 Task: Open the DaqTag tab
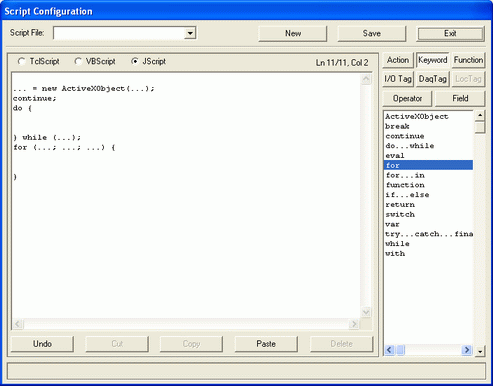(x=432, y=79)
